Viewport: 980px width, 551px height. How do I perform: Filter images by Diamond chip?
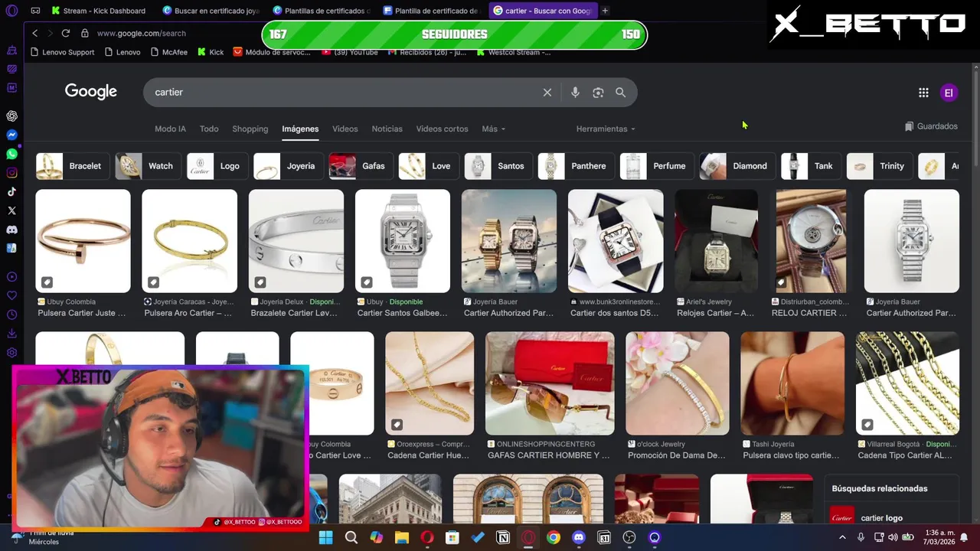coord(737,166)
